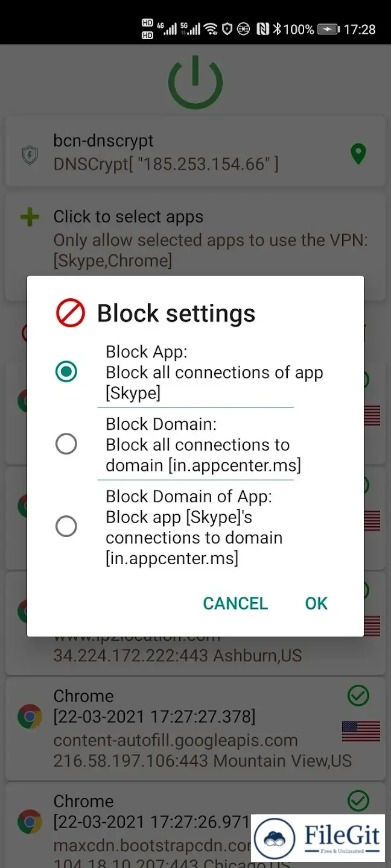The width and height of the screenshot is (391, 868).
Task: Click the green VPN power icon
Action: click(x=195, y=82)
